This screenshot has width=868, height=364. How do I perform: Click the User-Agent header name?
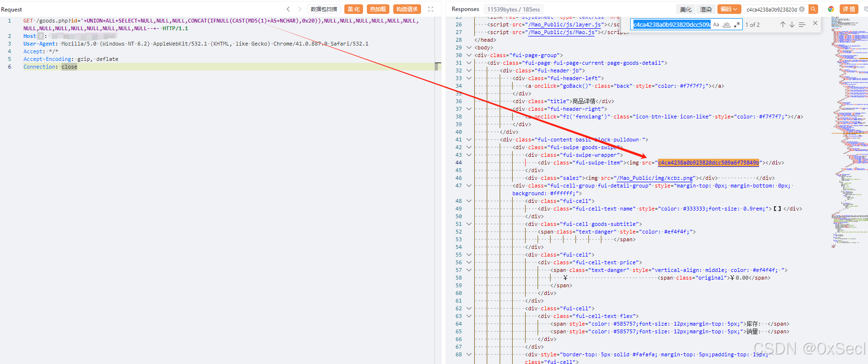click(x=39, y=44)
